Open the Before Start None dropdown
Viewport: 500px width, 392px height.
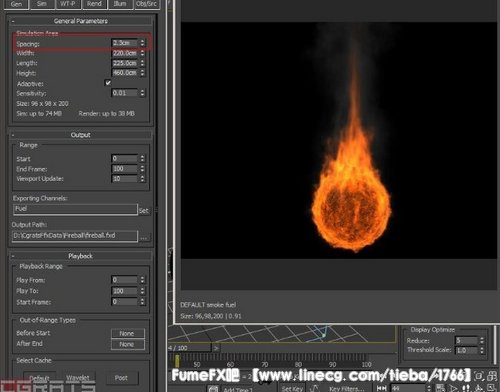128,333
